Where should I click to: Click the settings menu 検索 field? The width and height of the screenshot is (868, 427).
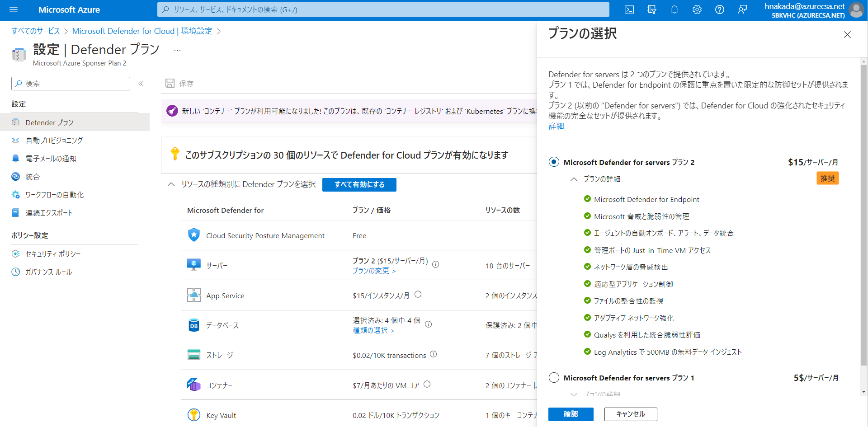71,84
